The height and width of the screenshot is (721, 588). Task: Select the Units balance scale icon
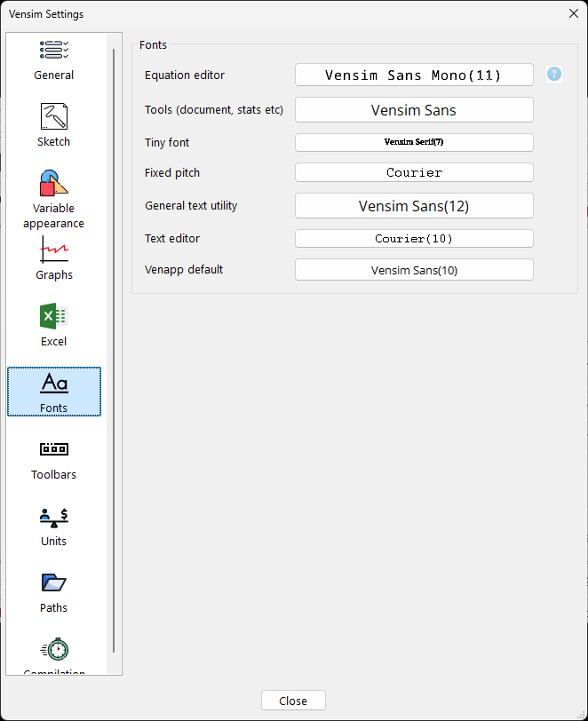54,516
